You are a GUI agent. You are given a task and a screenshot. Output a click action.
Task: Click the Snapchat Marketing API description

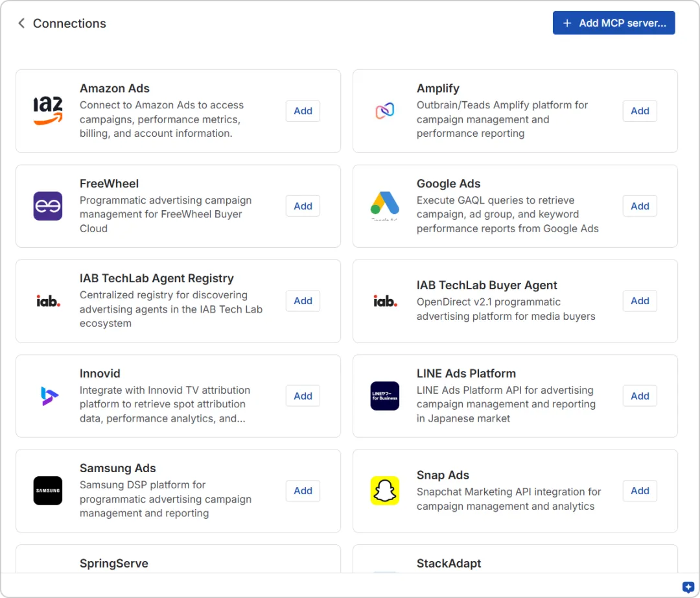tap(509, 499)
